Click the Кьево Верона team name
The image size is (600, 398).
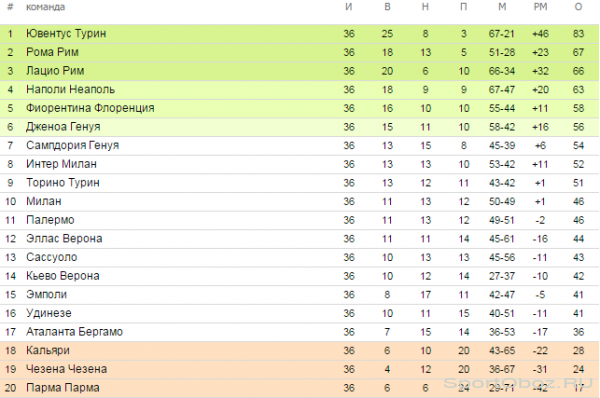tap(63, 276)
